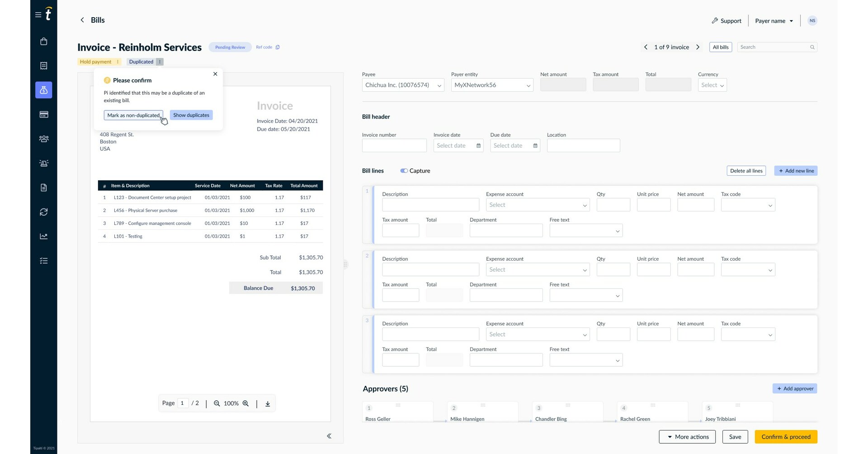Open the Bills money-bag section in sidebar
This screenshot has width=868, height=454.
(43, 90)
